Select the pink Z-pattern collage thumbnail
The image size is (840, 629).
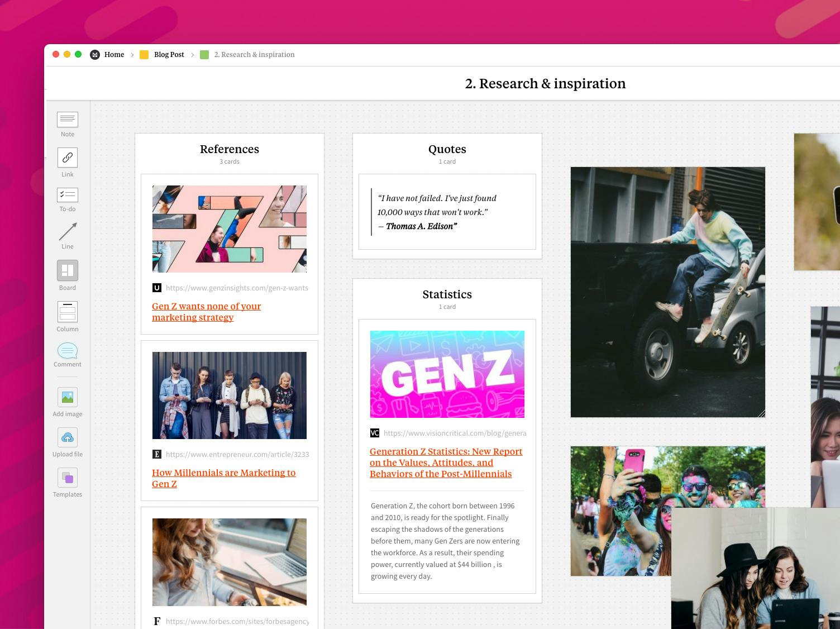[x=230, y=229]
